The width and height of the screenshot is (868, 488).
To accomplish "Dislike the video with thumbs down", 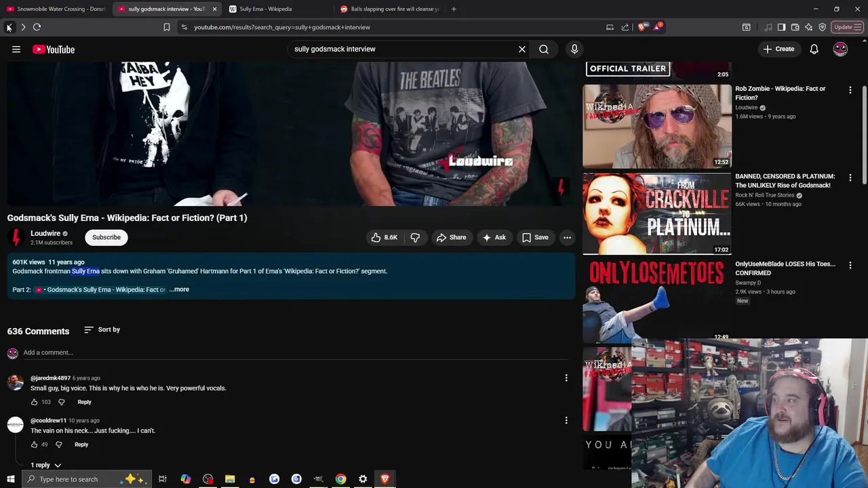I will (x=415, y=237).
